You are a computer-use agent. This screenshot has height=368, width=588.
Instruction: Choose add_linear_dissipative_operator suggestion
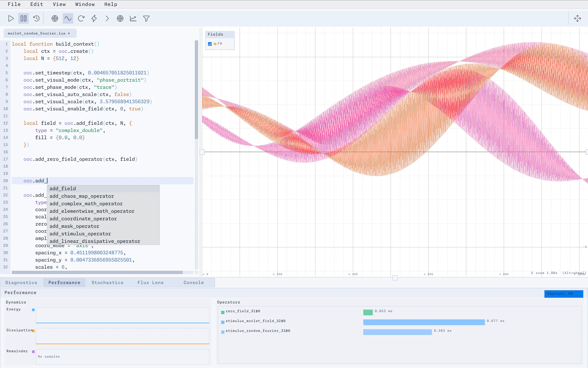coord(103,241)
